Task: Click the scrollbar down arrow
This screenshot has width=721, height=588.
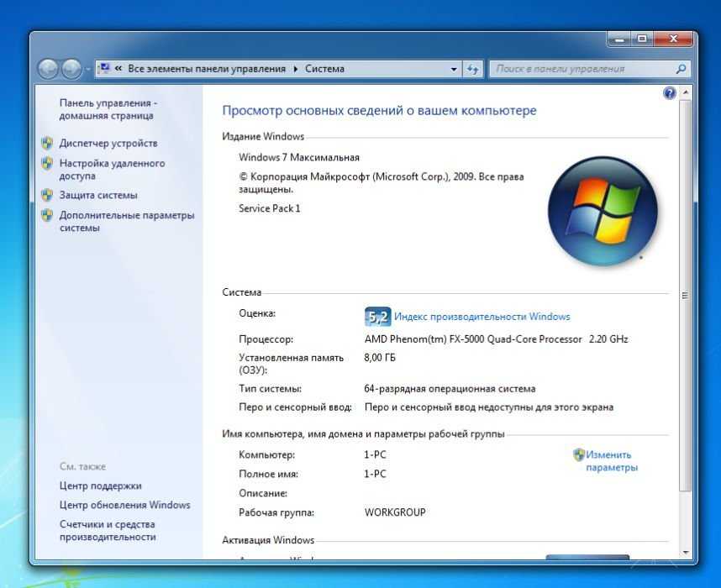Action: (686, 553)
